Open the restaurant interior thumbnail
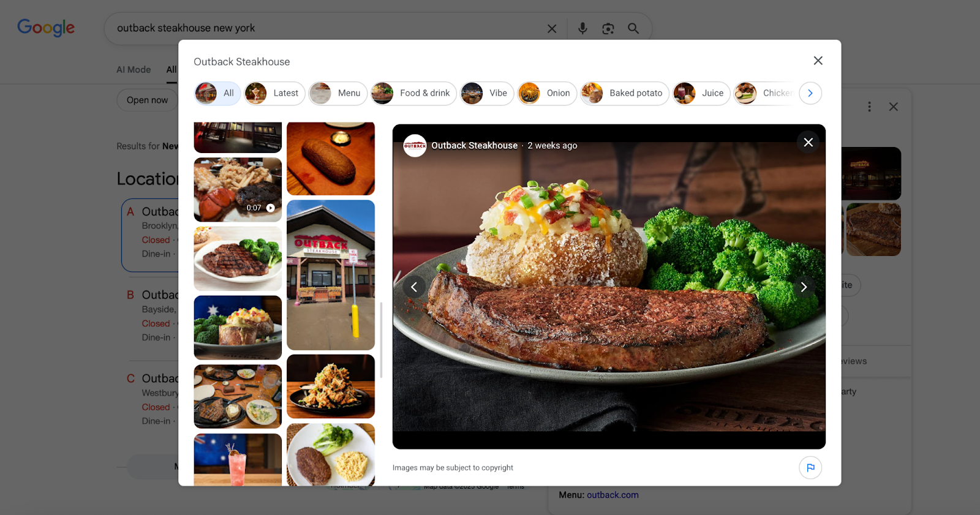This screenshot has height=515, width=980. coord(238,137)
